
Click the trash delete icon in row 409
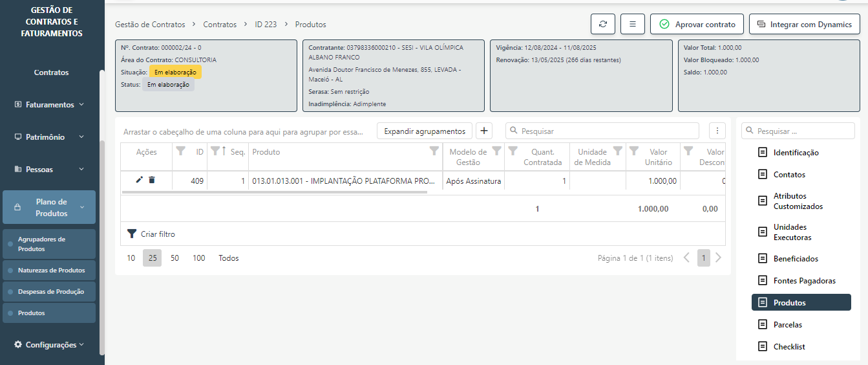(152, 180)
